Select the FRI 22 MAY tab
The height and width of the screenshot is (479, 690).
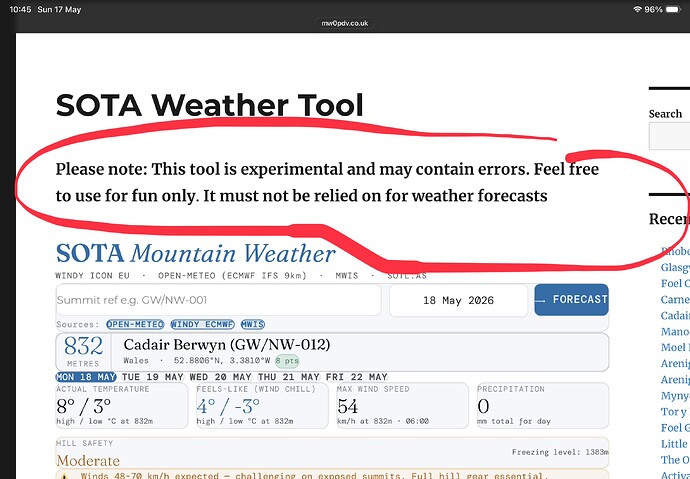point(356,377)
